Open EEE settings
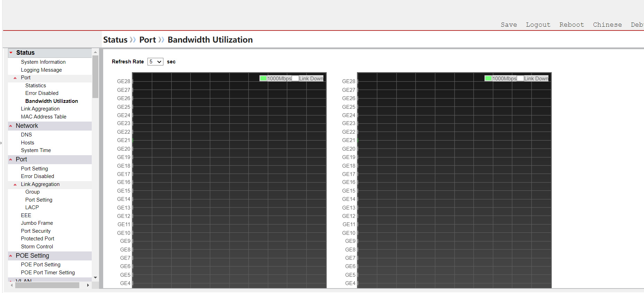The height and width of the screenshot is (293, 644). (x=26, y=215)
